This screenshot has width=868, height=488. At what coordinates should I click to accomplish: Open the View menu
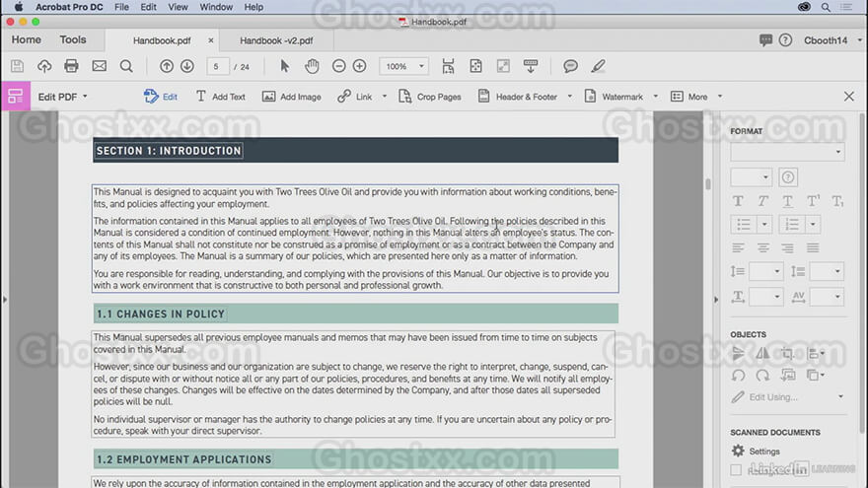coord(178,7)
